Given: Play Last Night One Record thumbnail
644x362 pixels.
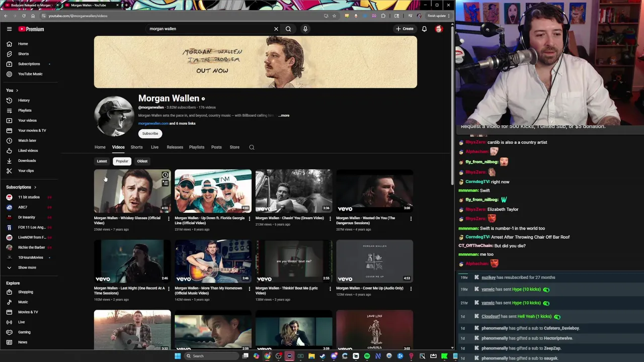Looking at the screenshot, I should tap(132, 261).
